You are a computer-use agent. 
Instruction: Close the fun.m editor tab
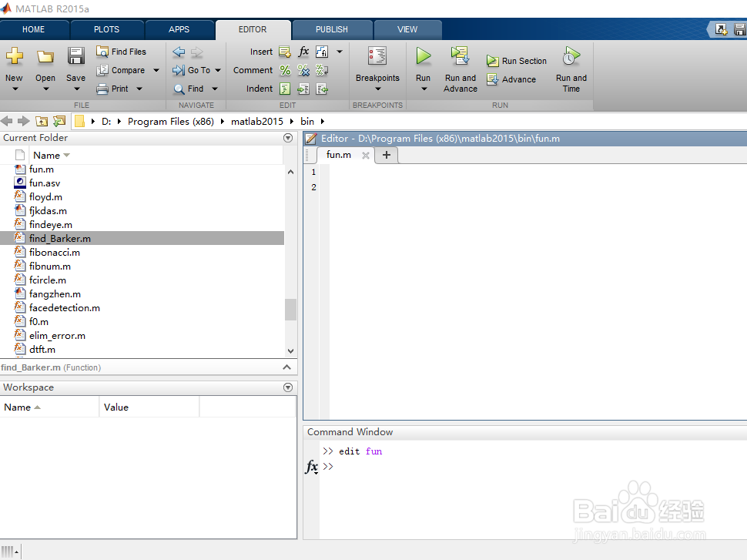click(x=365, y=156)
